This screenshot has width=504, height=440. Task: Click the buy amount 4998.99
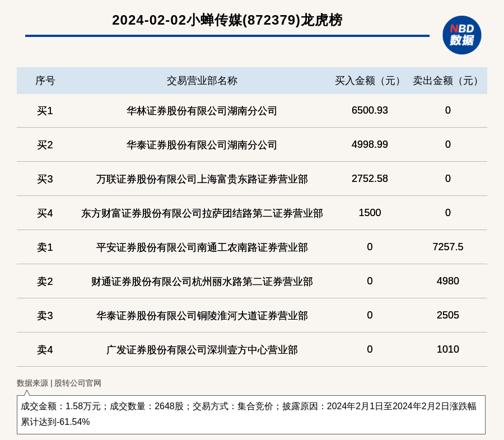pos(370,144)
